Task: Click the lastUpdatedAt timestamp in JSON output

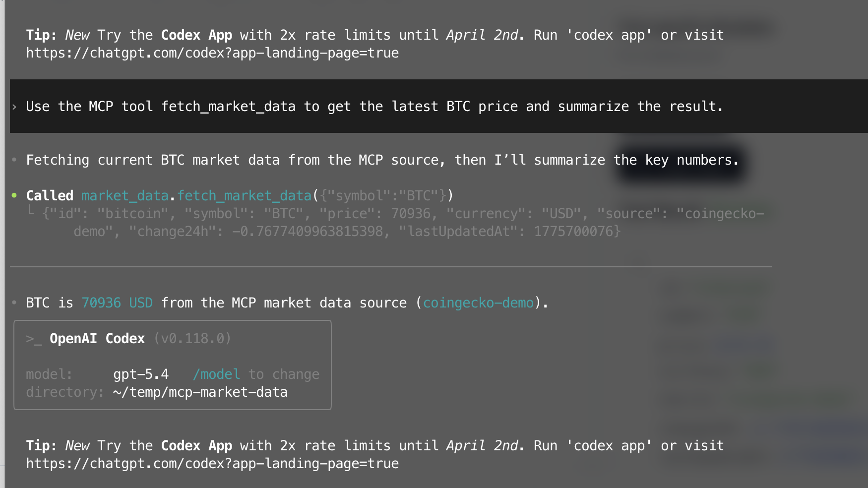Action: (576, 232)
